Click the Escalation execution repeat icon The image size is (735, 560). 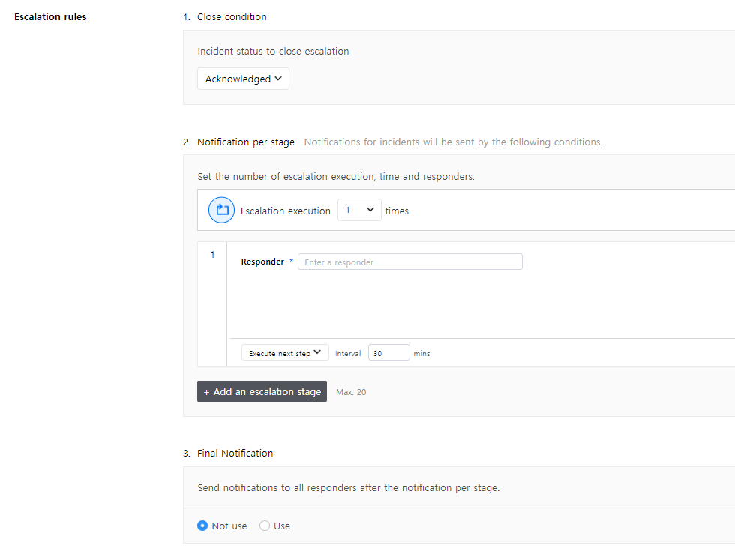click(x=222, y=210)
